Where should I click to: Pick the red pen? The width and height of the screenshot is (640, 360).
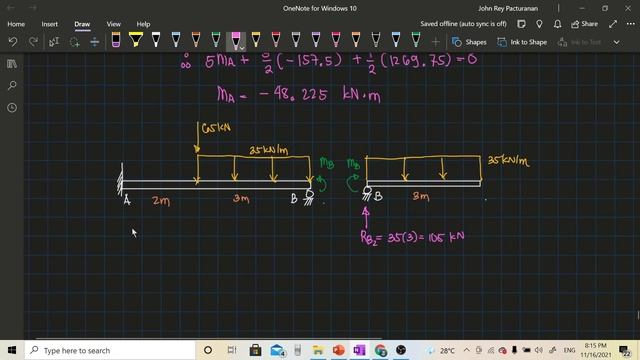[x=276, y=40]
